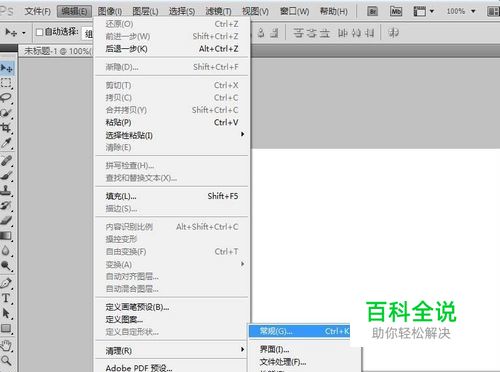Open the View Extras dropdown arrow

coord(432,12)
